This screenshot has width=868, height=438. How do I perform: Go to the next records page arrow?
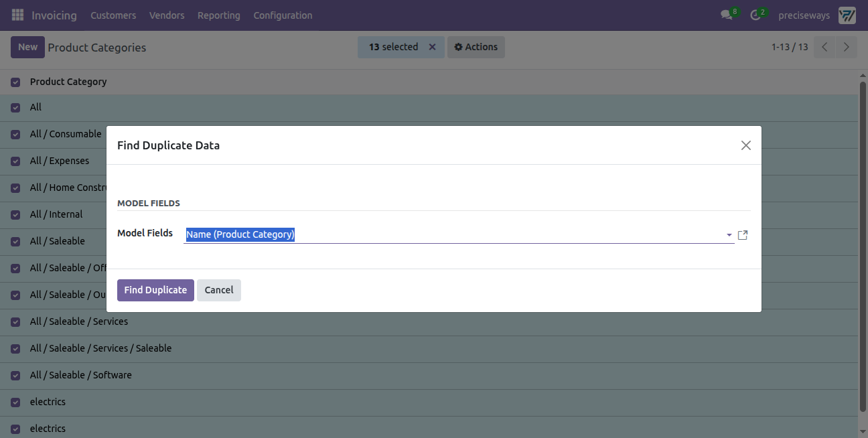coord(847,47)
